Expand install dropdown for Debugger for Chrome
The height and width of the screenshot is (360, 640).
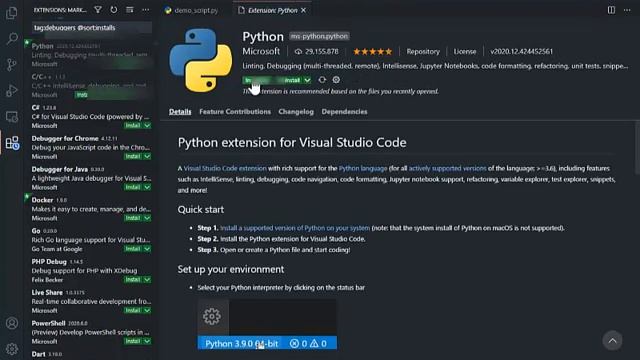pyautogui.click(x=147, y=157)
